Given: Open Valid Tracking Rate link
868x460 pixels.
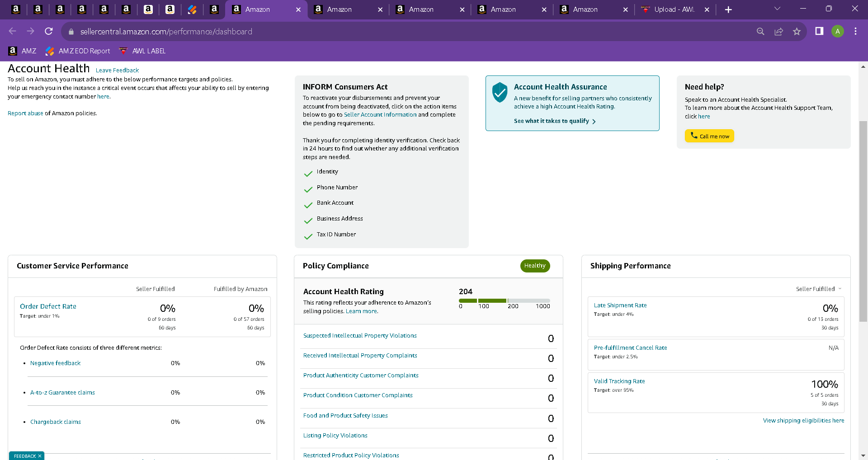Looking at the screenshot, I should tap(619, 381).
